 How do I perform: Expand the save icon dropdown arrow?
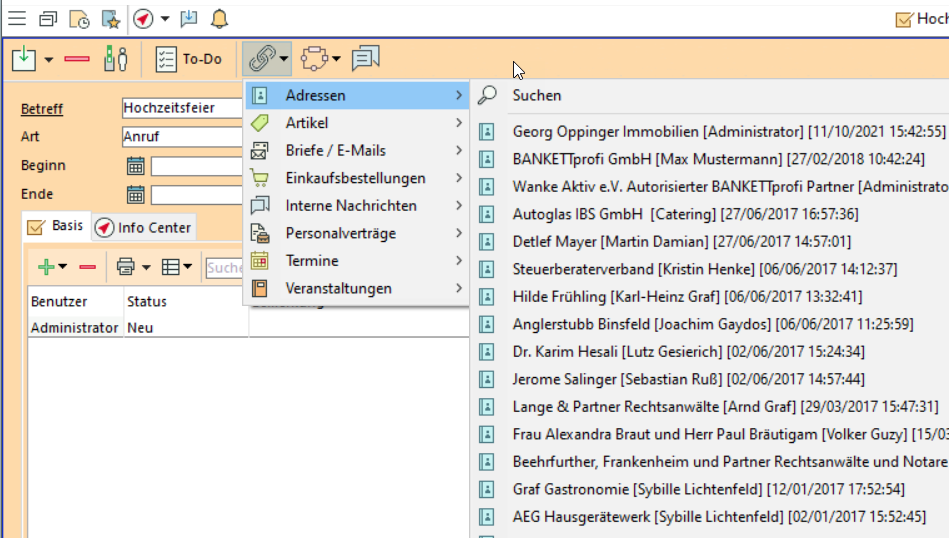[x=49, y=60]
